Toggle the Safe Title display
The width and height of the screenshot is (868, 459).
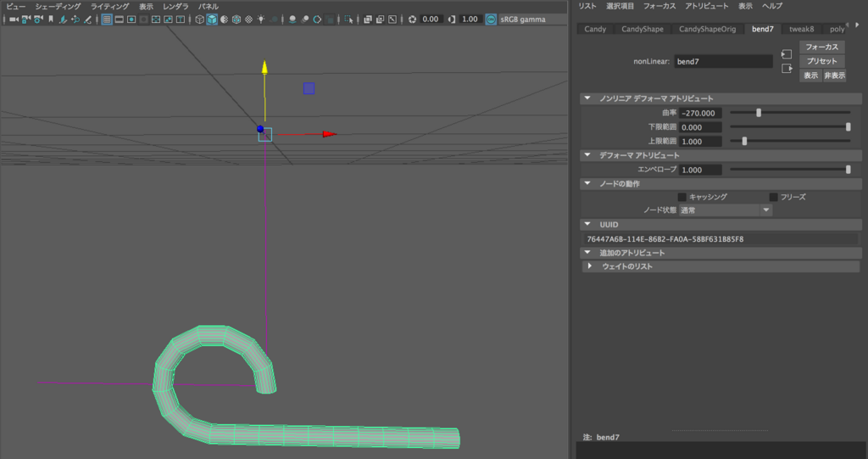point(180,20)
